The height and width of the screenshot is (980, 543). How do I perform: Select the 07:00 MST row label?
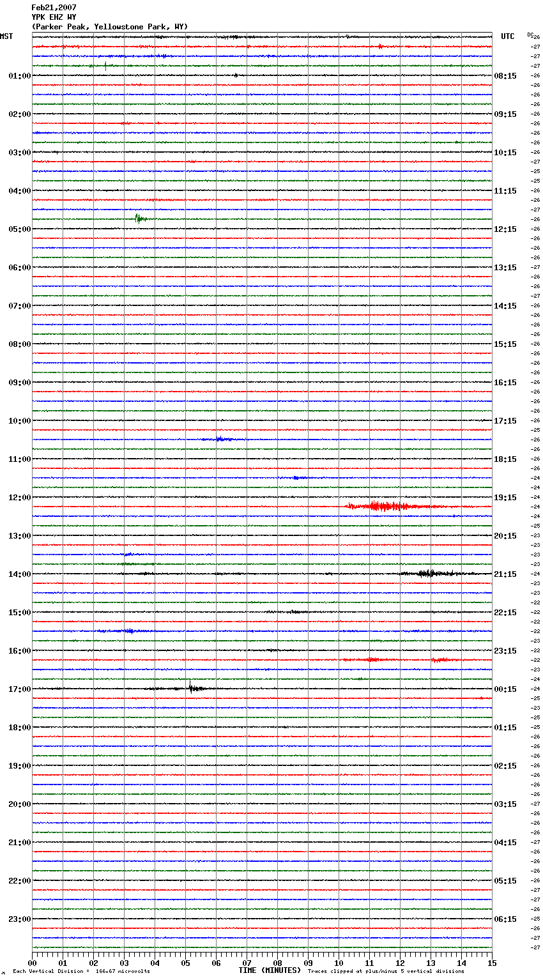pos(19,306)
